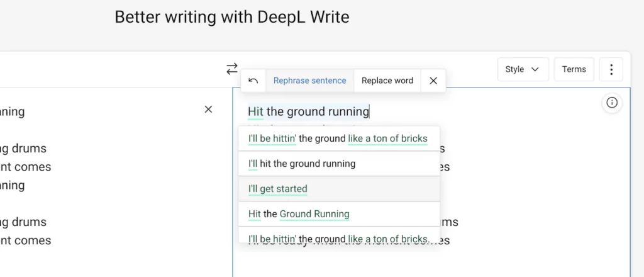Open the Style dropdown

tap(523, 69)
